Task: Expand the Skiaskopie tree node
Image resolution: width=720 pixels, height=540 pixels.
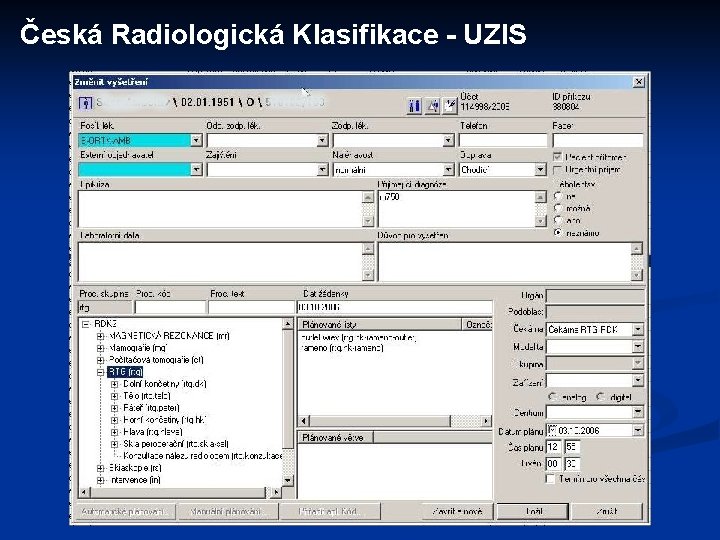Action: (100, 468)
